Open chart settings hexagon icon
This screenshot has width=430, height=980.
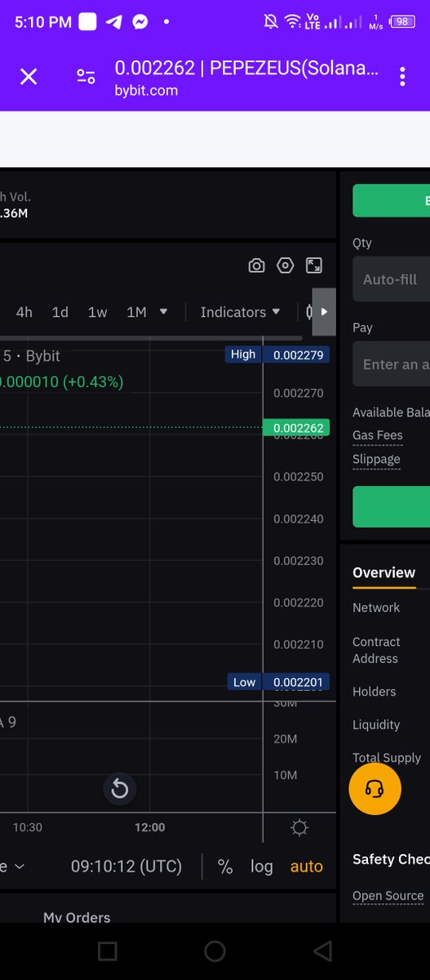pos(285,265)
